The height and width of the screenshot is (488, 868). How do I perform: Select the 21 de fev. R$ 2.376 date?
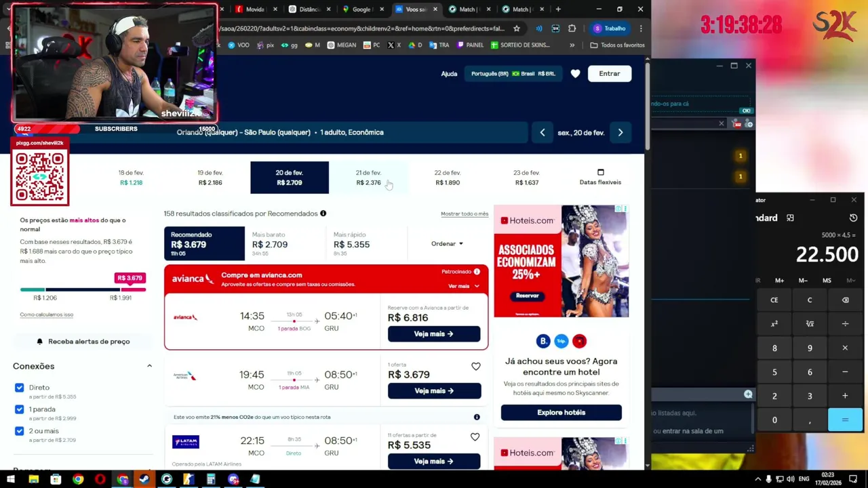pyautogui.click(x=368, y=178)
